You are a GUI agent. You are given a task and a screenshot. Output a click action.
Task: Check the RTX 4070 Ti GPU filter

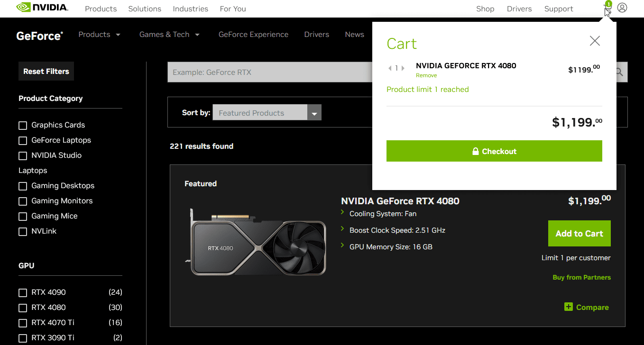pyautogui.click(x=23, y=323)
